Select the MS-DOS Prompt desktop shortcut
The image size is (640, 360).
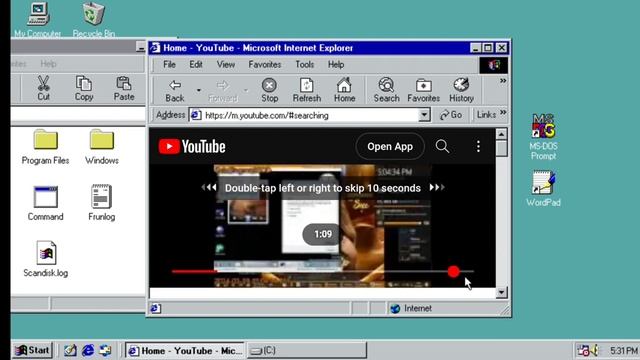[543, 137]
